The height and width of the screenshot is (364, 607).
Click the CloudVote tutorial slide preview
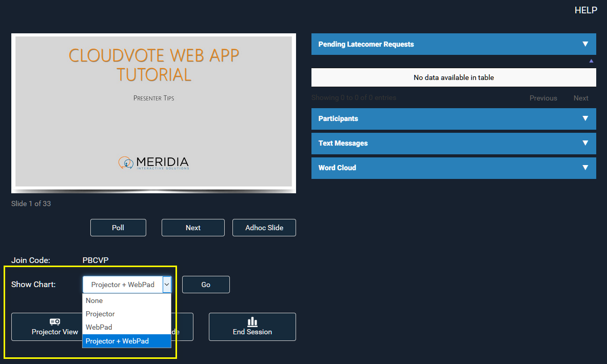click(x=154, y=113)
